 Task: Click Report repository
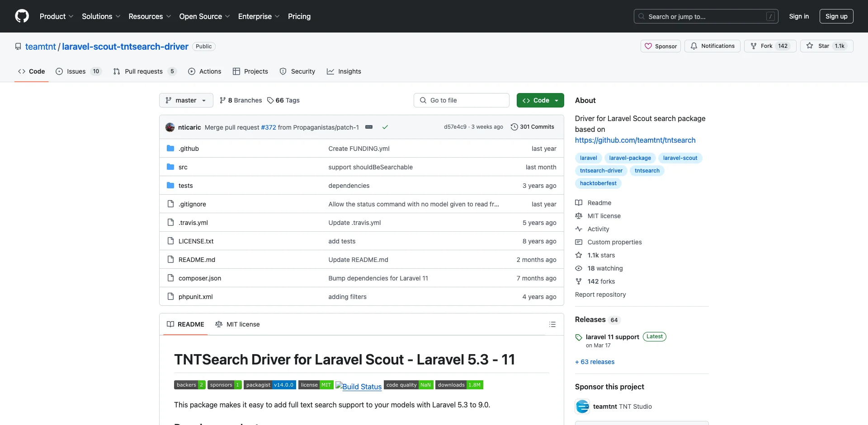[x=600, y=294]
